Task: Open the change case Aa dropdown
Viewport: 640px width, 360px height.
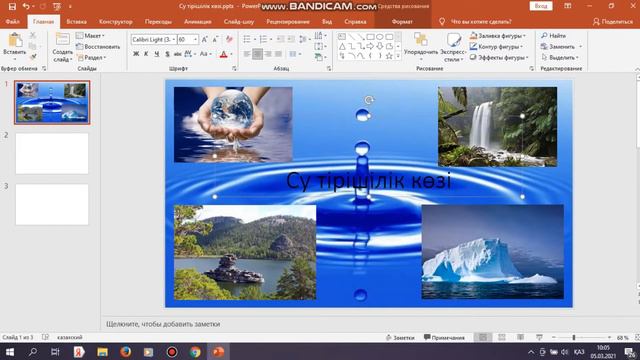Action: coord(205,54)
